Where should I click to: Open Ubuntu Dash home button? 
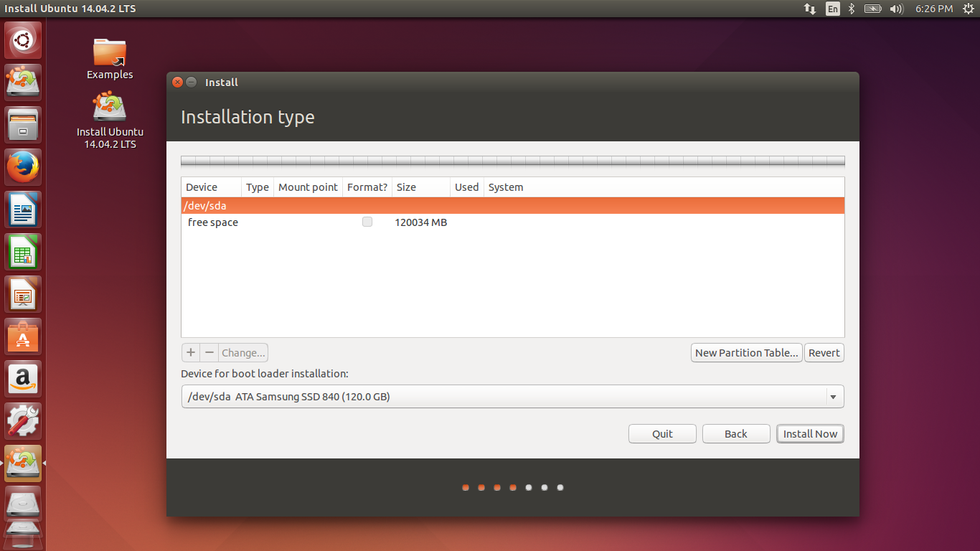coord(24,41)
